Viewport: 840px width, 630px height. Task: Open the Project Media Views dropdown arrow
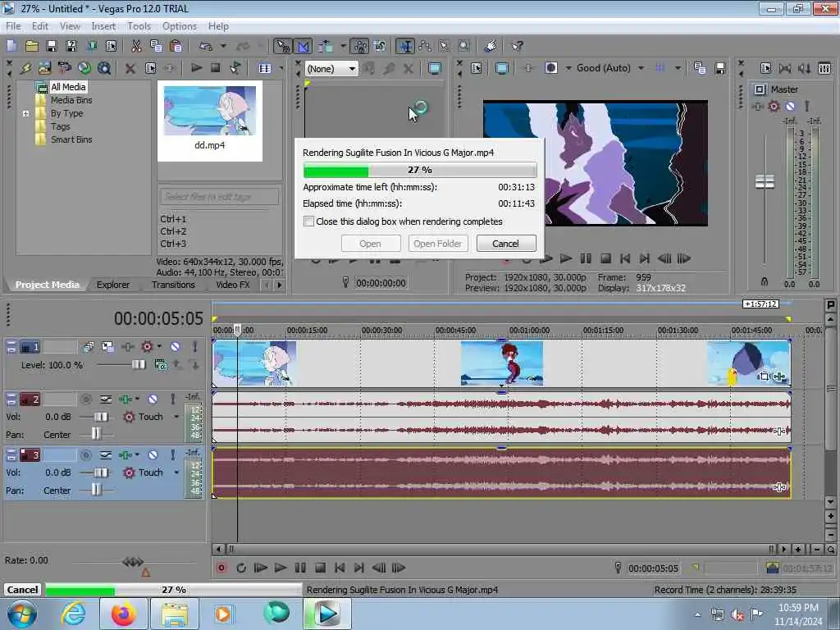(281, 68)
